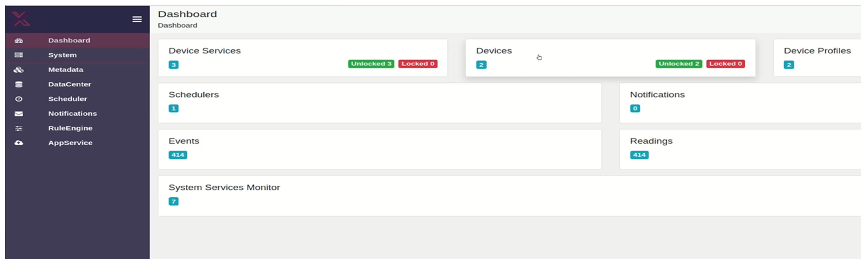The width and height of the screenshot is (868, 265).
Task: Open the Events card
Action: click(x=379, y=149)
